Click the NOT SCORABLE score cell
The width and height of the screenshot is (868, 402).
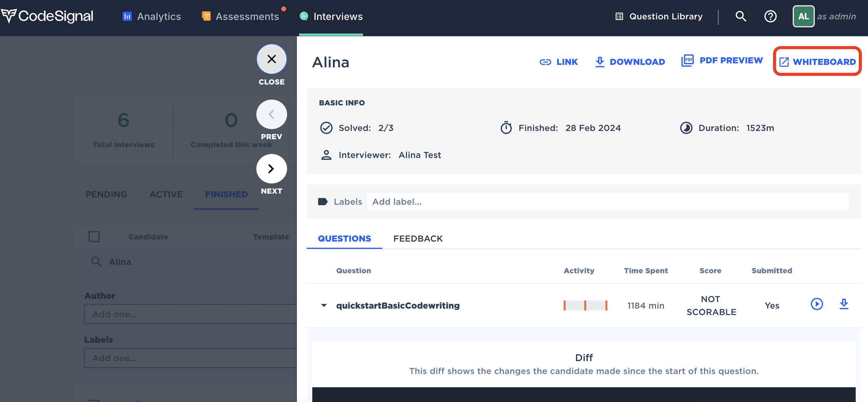tap(711, 305)
